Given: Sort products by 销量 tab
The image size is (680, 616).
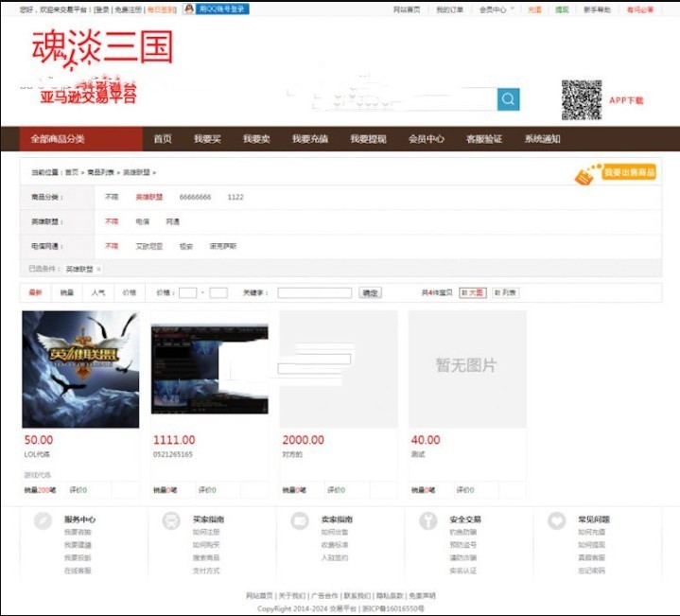Looking at the screenshot, I should click(x=67, y=293).
